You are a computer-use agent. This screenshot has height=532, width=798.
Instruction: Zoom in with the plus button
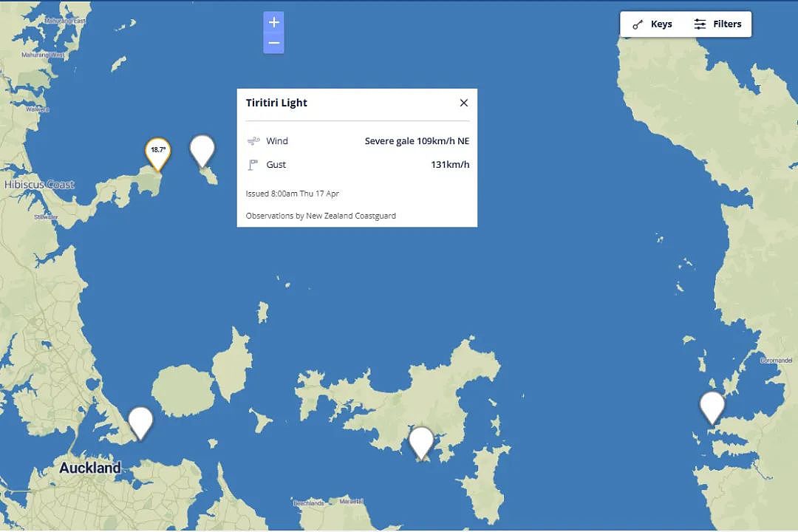[x=274, y=22]
